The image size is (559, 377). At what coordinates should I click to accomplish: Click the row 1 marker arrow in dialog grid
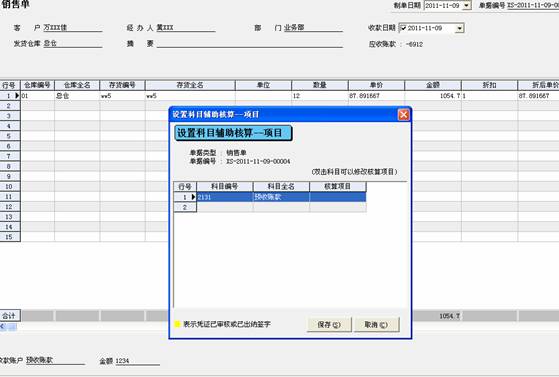click(x=193, y=197)
